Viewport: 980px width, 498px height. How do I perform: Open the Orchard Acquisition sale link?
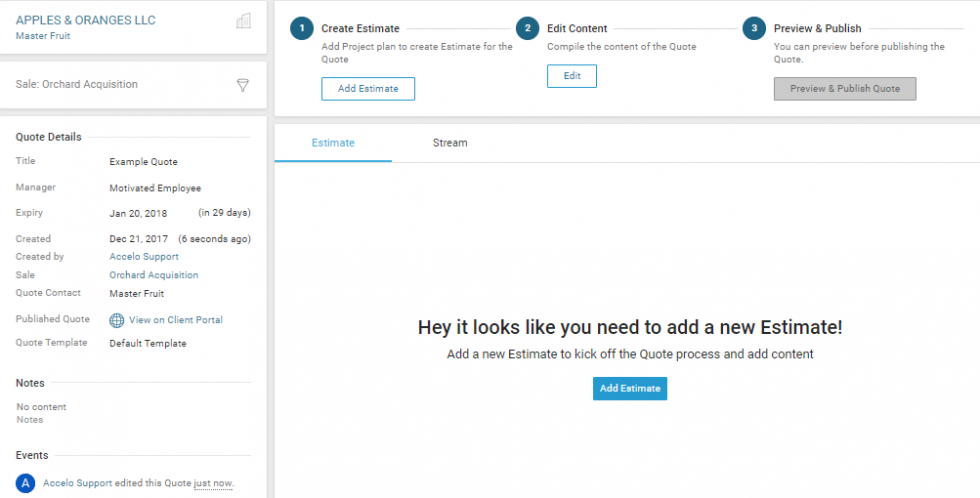(153, 275)
